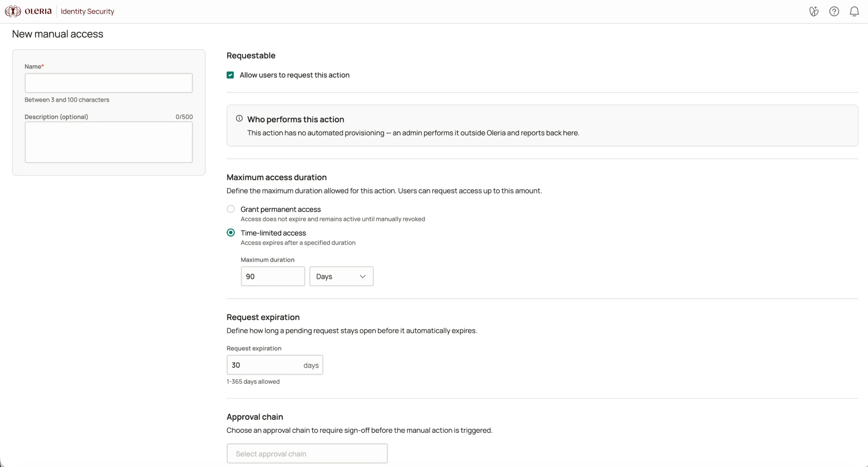The height and width of the screenshot is (467, 868).
Task: Select the Grant permanent access radio button
Action: [231, 209]
